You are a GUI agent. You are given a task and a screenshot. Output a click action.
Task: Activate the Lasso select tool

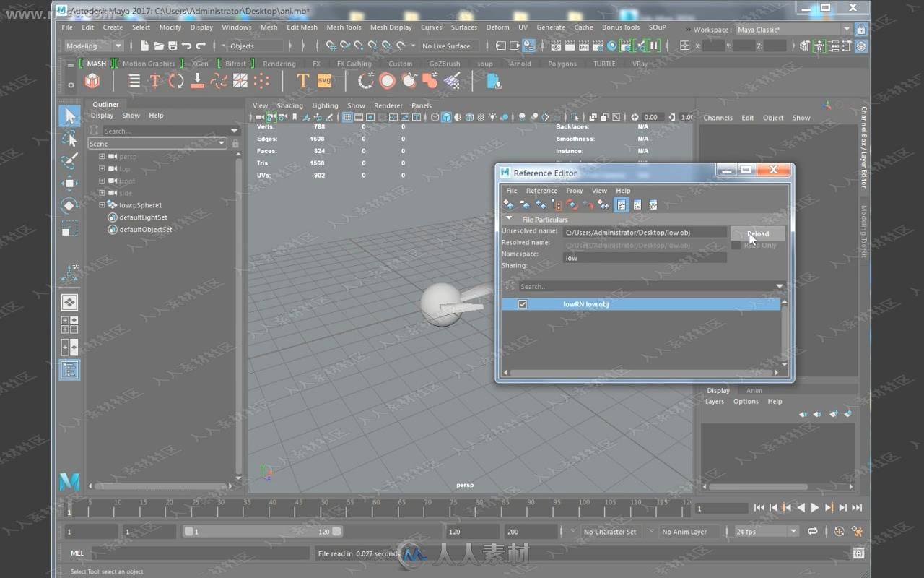(x=69, y=138)
